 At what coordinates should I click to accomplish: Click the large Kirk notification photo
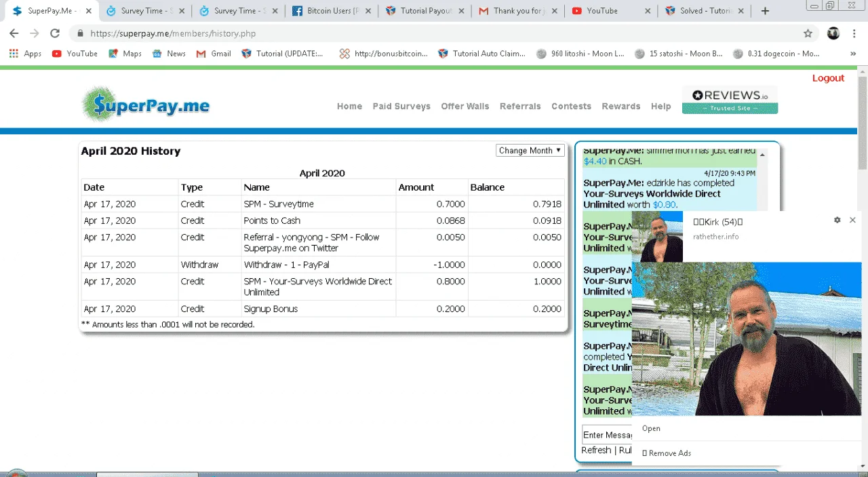[747, 339]
